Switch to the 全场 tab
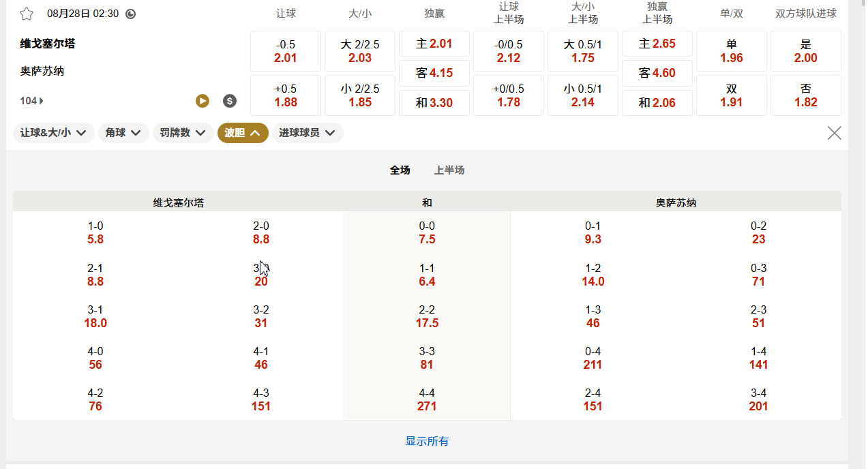Image resolution: width=868 pixels, height=469 pixels. tap(400, 170)
